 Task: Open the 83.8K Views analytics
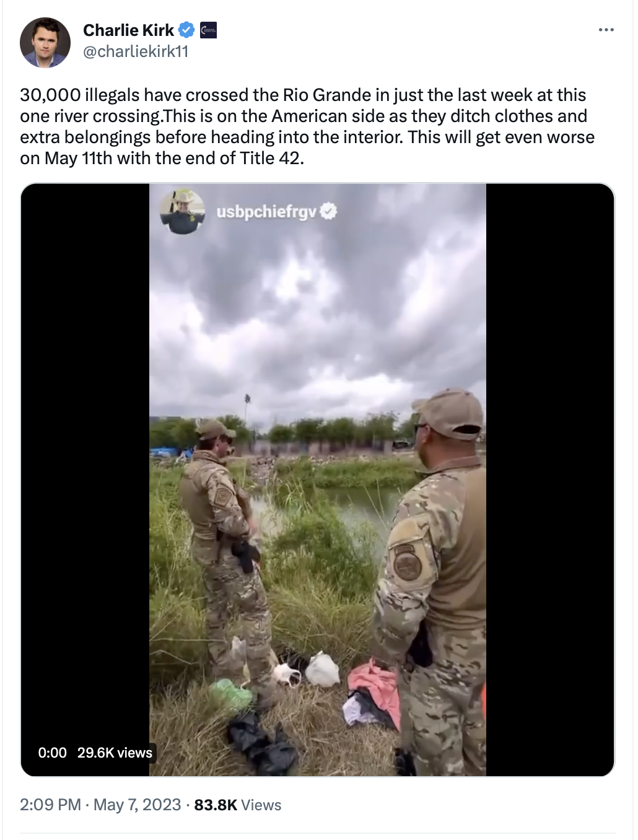(238, 805)
